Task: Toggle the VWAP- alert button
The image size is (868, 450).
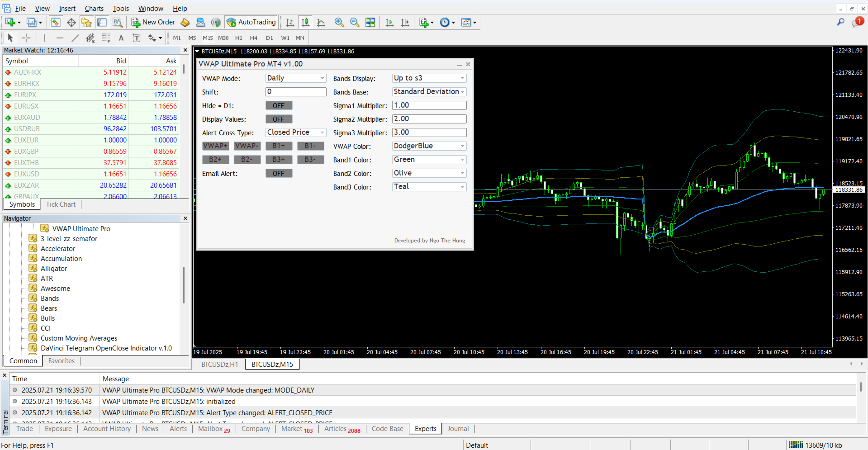Action: tap(247, 146)
